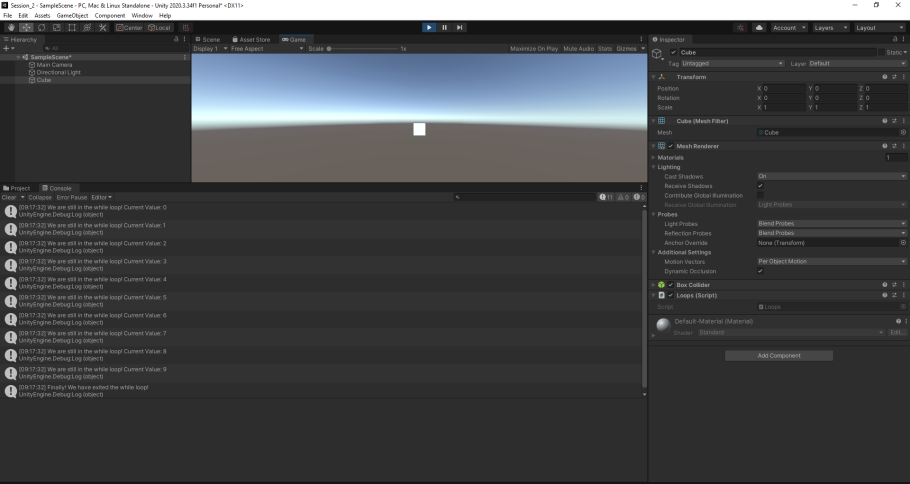
Task: Select the Scale tool
Action: click(56, 27)
